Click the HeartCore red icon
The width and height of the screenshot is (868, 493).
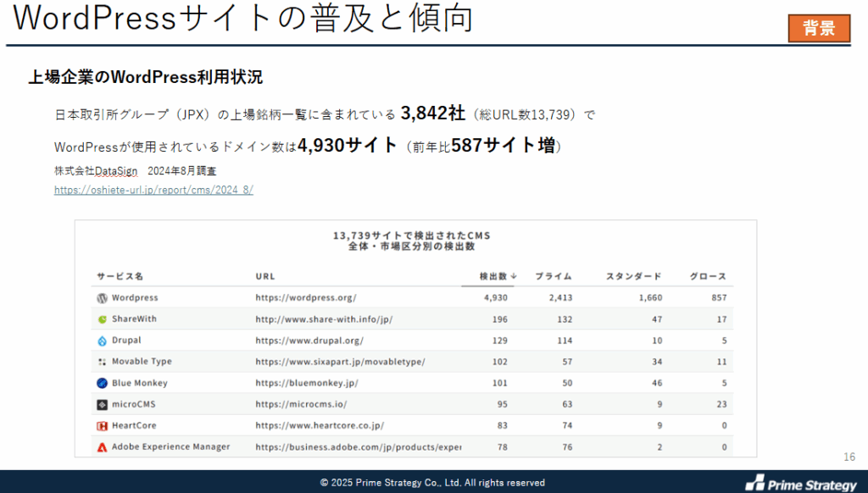click(102, 426)
